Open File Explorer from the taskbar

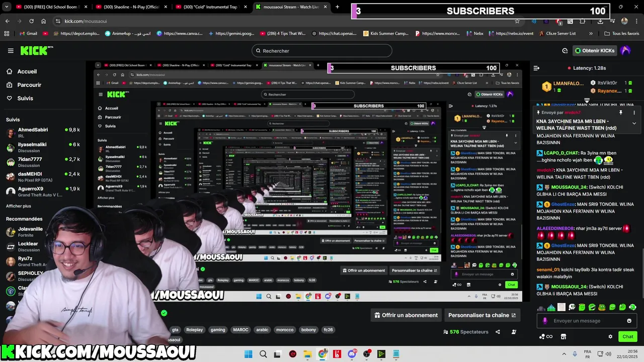tap(307, 354)
